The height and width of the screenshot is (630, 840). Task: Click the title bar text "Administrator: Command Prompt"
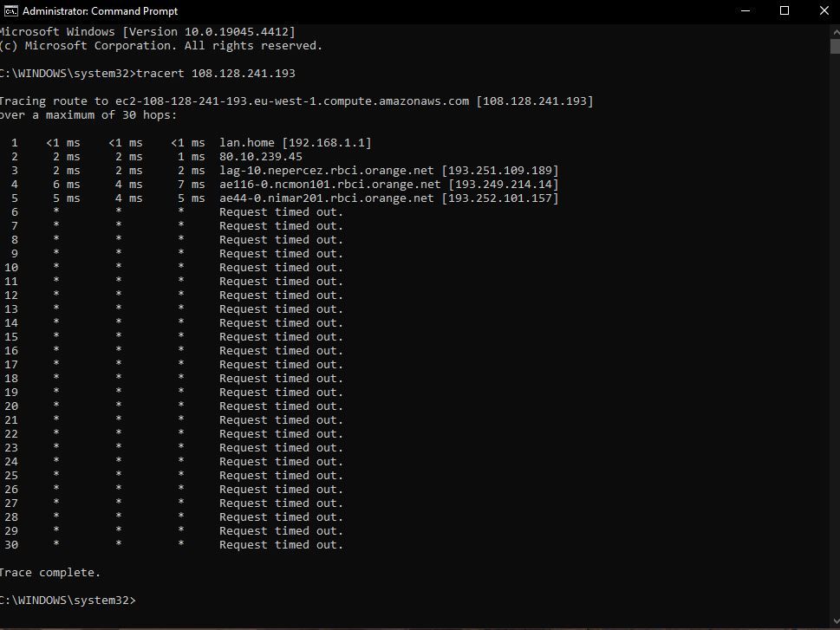click(100, 11)
